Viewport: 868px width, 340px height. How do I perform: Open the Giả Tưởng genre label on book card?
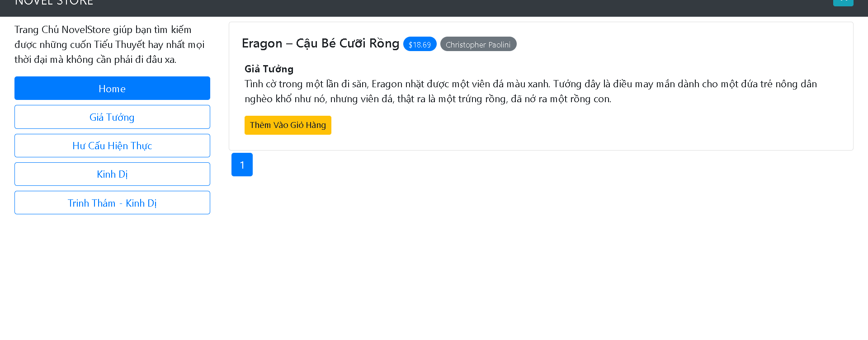(269, 69)
